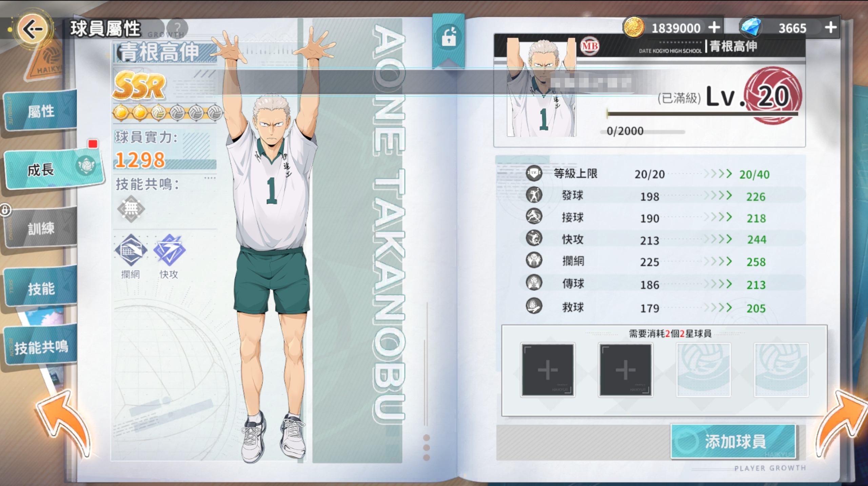Toggle the lock icon on bookmark

[x=448, y=37]
